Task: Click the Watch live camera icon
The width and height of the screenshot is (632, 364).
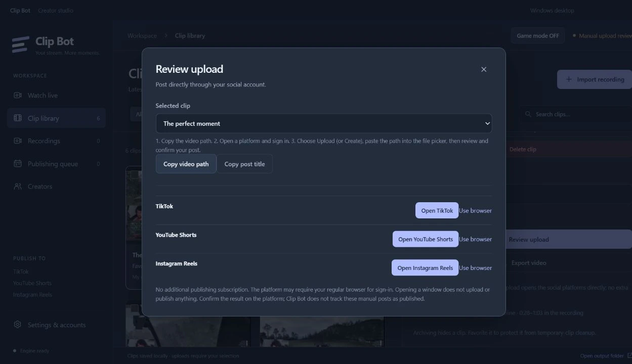Action: tap(18, 95)
